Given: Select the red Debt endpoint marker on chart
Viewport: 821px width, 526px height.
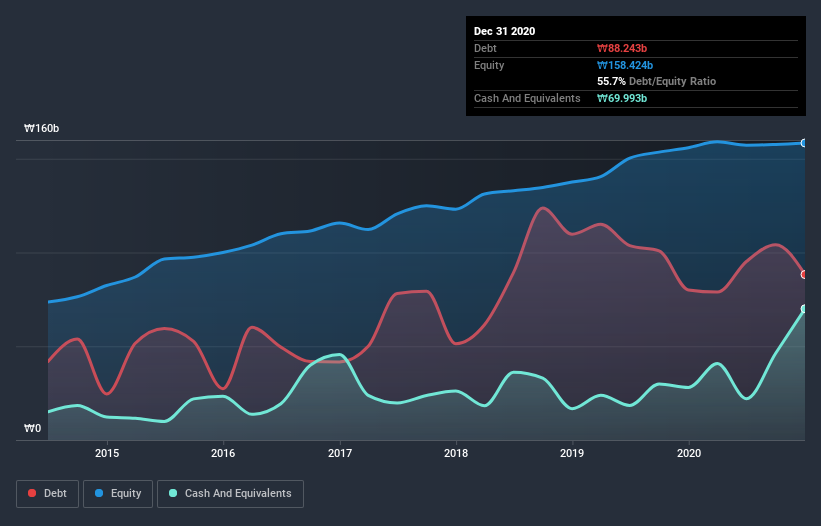Looking at the screenshot, I should click(x=804, y=275).
